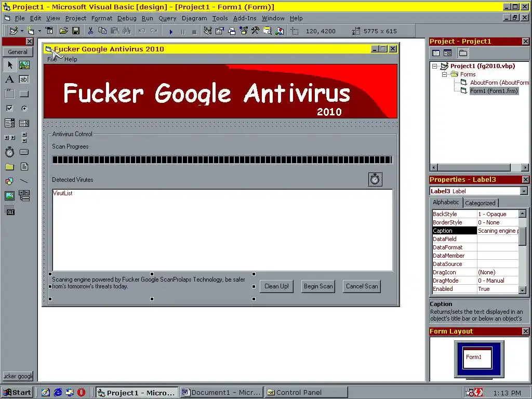Open the Label3 object combo box

tap(525, 191)
